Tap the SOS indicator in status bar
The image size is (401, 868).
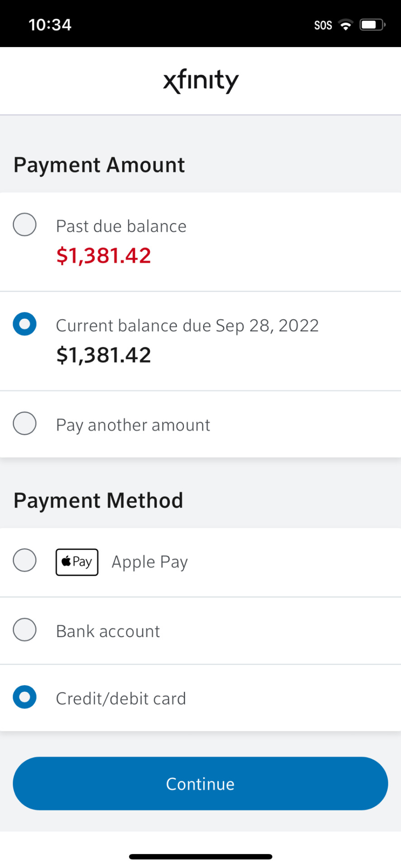click(323, 25)
